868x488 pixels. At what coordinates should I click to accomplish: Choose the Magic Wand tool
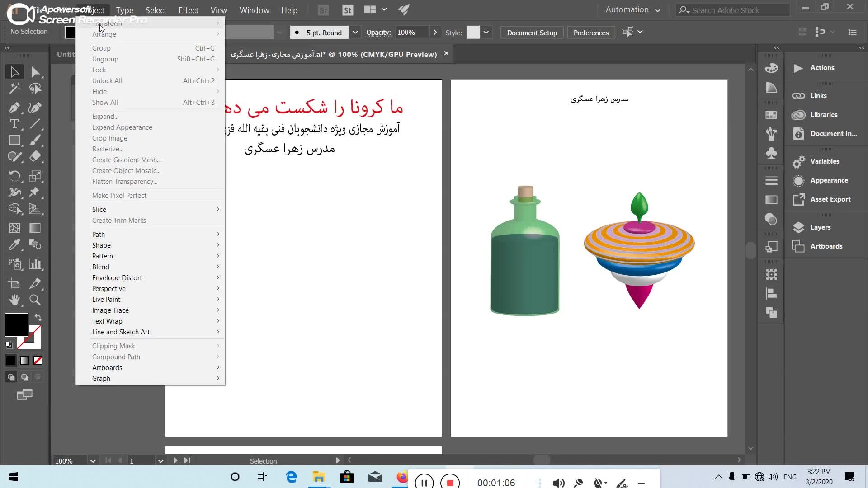click(14, 89)
